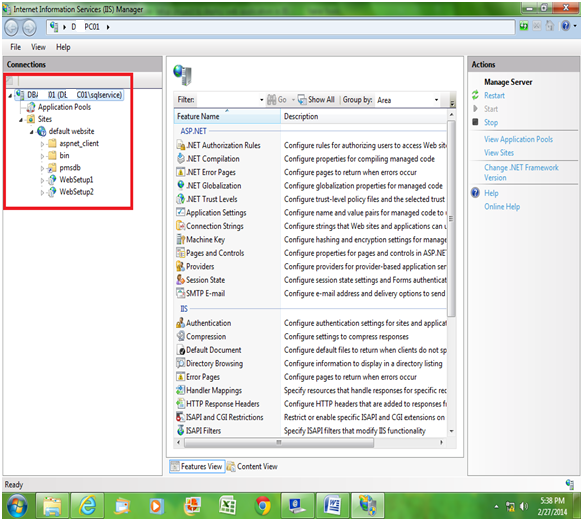The width and height of the screenshot is (583, 521).
Task: Collapse the server node in Connections tree
Action: [10, 96]
